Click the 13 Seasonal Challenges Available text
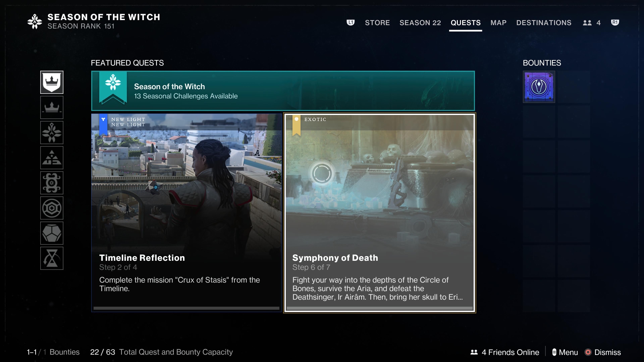The width and height of the screenshot is (644, 362). pyautogui.click(x=186, y=96)
